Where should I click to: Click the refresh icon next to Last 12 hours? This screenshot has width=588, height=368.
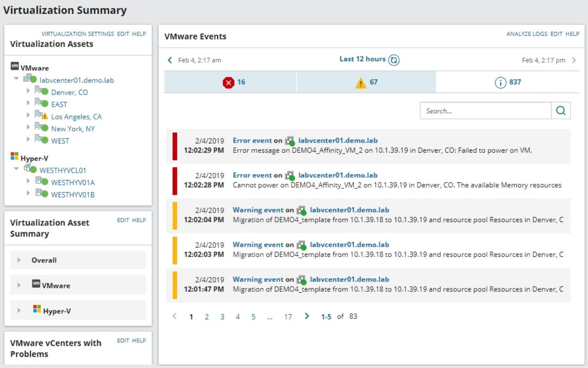(394, 60)
